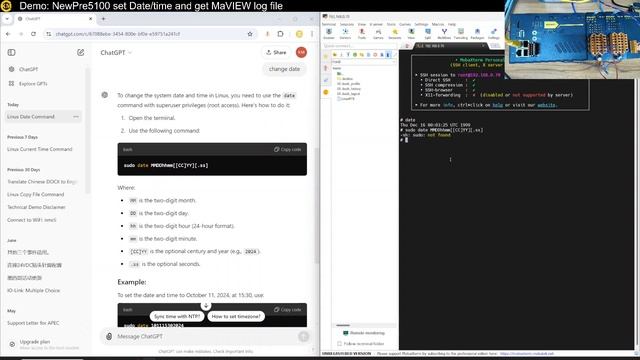The image size is (640, 360).
Task: Open the browser tab search dropdown arrow
Action: 7,19
